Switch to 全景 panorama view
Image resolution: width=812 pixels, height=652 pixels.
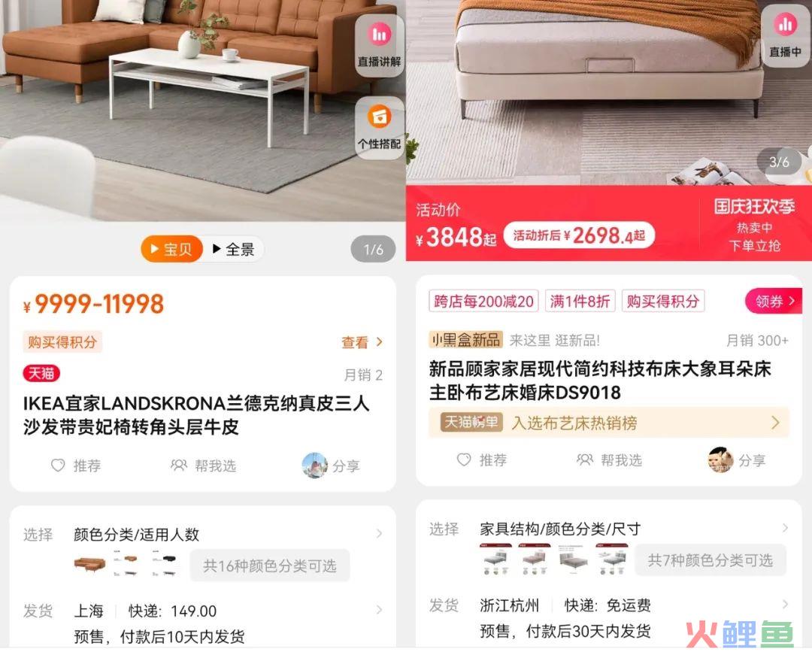click(234, 249)
